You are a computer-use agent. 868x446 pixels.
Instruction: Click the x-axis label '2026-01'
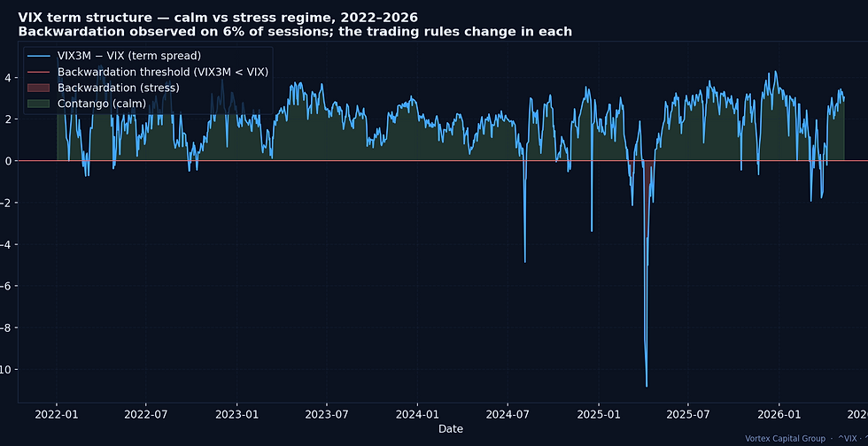pos(779,414)
